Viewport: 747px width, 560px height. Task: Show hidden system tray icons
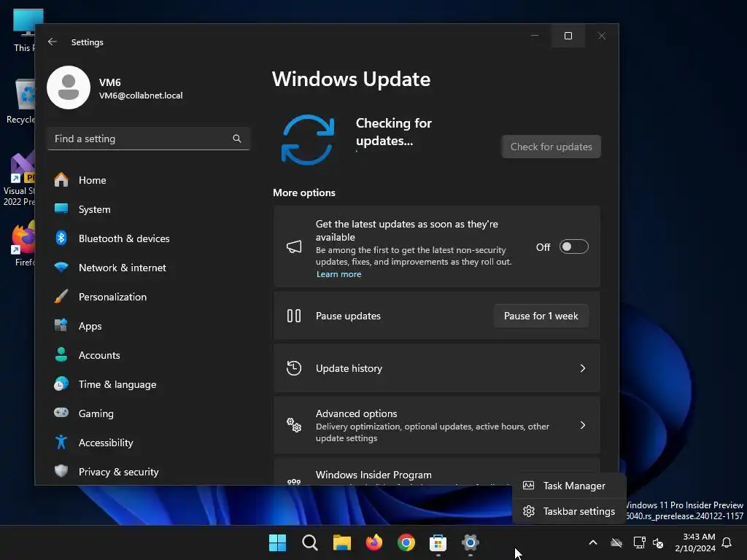tap(592, 542)
